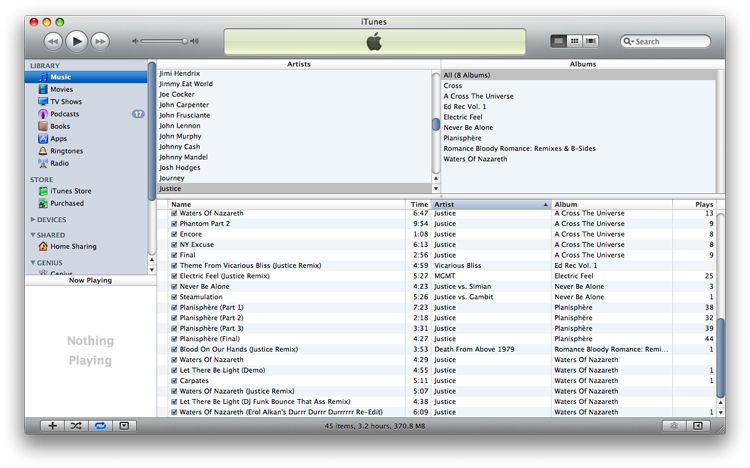Click the low volume speaker icon
Image resolution: width=750 pixels, height=468 pixels.
135,41
